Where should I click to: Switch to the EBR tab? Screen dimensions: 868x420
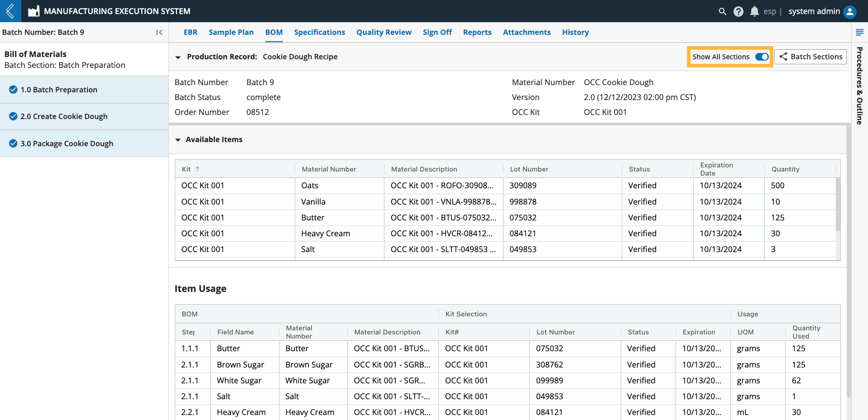tap(191, 32)
